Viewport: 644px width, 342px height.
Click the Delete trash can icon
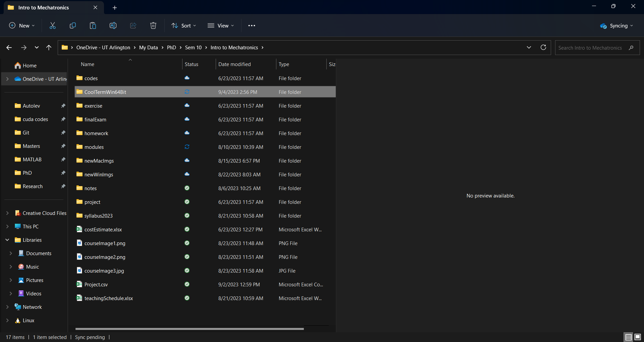pos(153,26)
